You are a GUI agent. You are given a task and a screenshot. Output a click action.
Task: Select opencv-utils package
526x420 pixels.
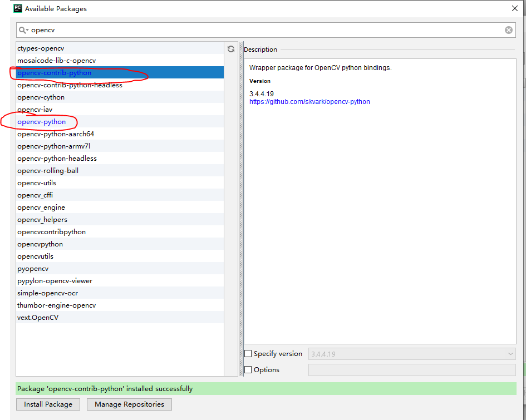tap(120, 183)
